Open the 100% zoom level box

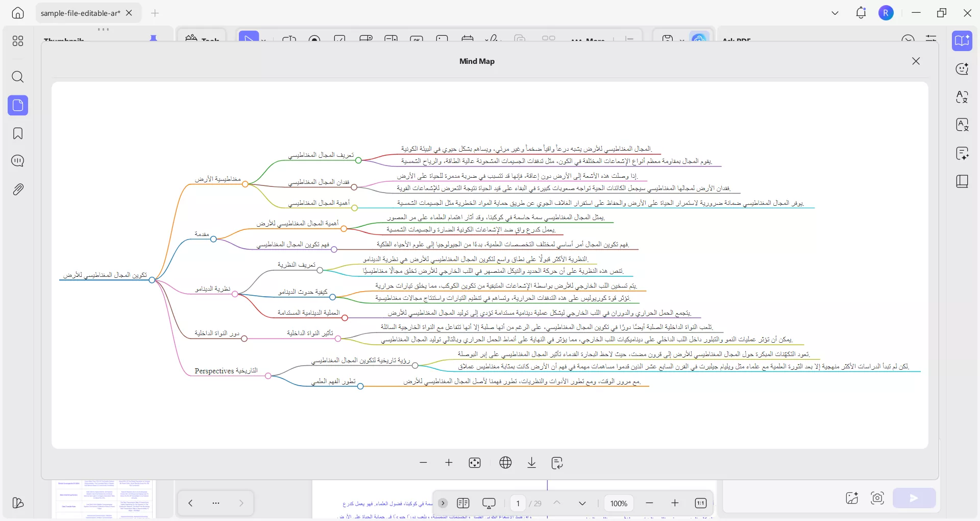coord(619,503)
